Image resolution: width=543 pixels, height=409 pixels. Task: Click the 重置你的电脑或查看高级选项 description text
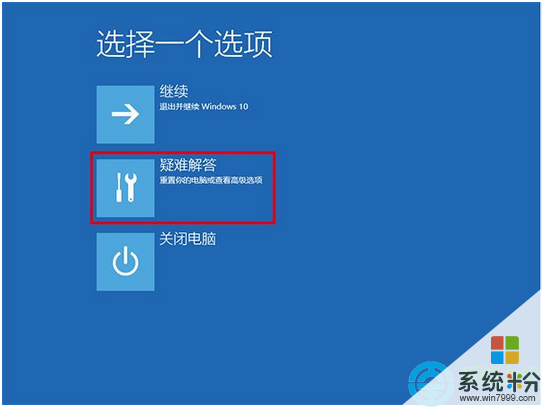[211, 180]
